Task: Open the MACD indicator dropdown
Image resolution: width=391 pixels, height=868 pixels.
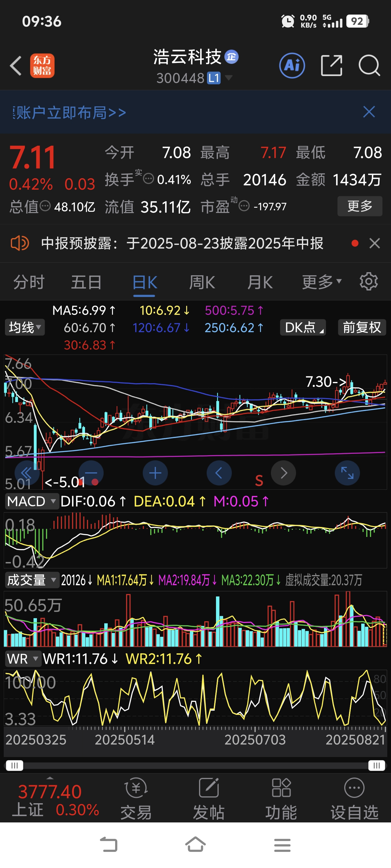Action: pyautogui.click(x=32, y=501)
